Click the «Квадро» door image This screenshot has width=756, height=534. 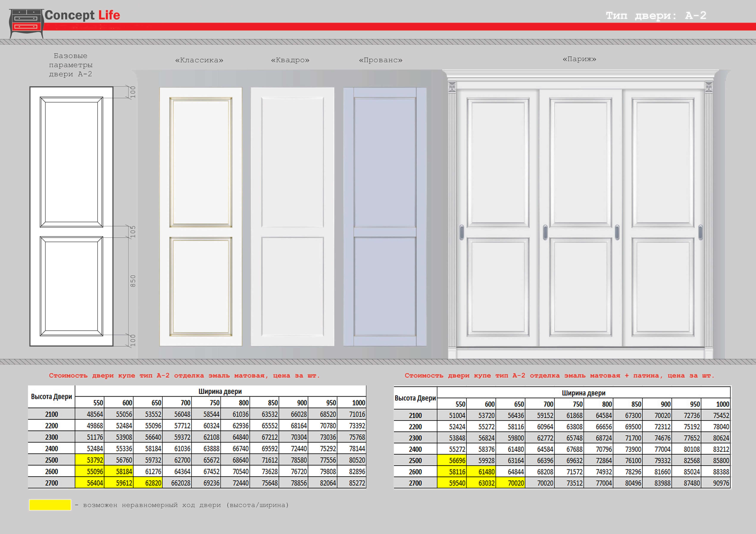tap(292, 216)
